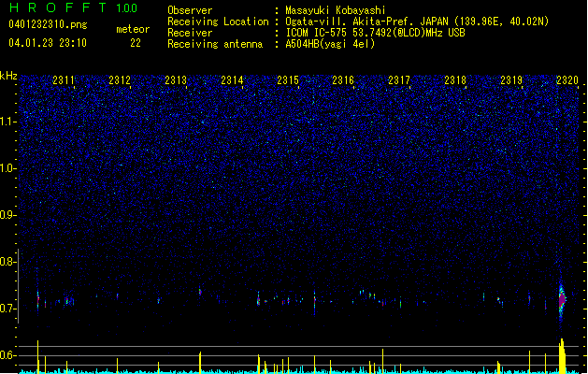The width and height of the screenshot is (588, 374).
Task: Click the 1.0 kHz axis label
Action: click(x=8, y=168)
